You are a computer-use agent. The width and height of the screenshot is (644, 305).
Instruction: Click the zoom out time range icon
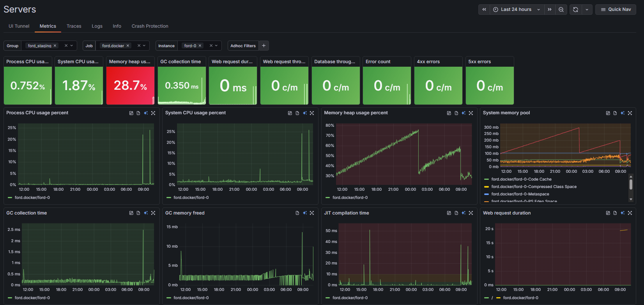(561, 9)
